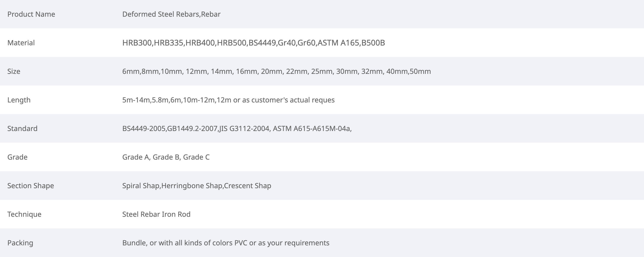Select the 'Deformed Steel Rebars,Rebar' text
The image size is (644, 257).
tap(171, 14)
